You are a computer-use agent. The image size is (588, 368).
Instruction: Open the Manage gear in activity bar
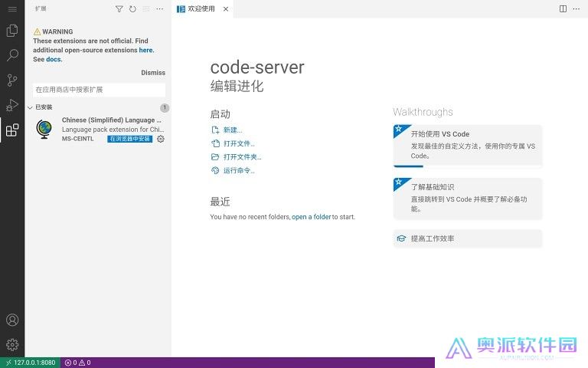(x=12, y=344)
